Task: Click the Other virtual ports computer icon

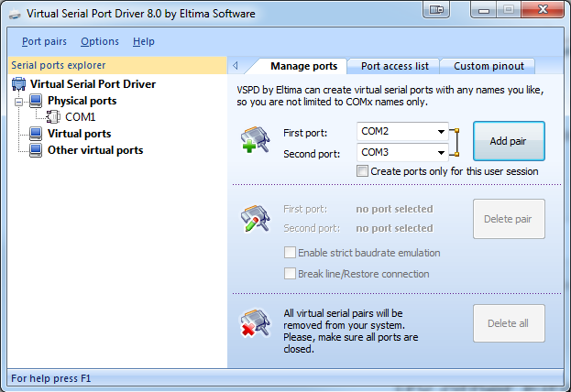Action: (36, 150)
